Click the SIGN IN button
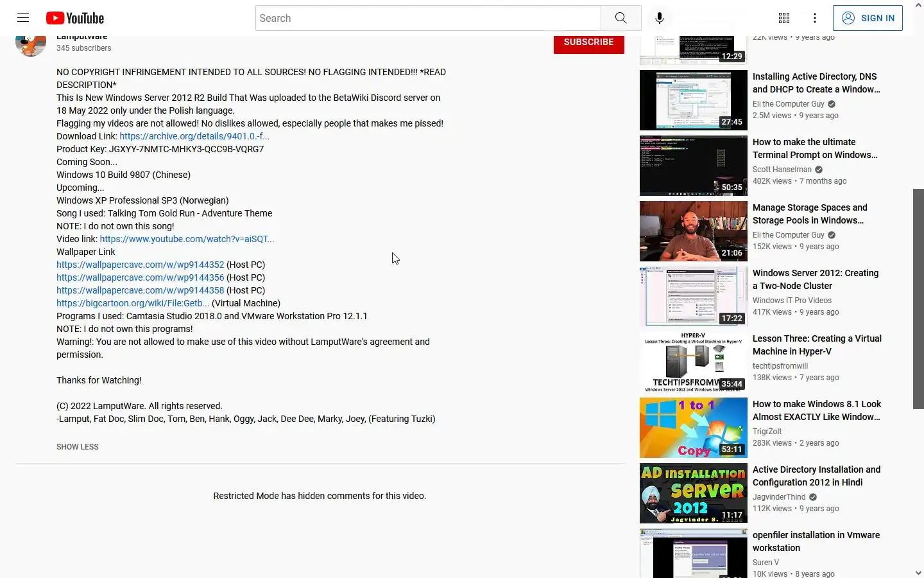924x578 pixels. coord(868,18)
